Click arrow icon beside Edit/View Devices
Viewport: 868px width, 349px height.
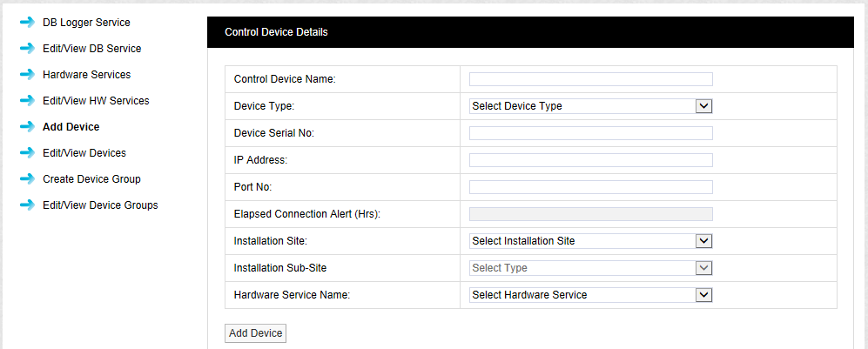26,153
